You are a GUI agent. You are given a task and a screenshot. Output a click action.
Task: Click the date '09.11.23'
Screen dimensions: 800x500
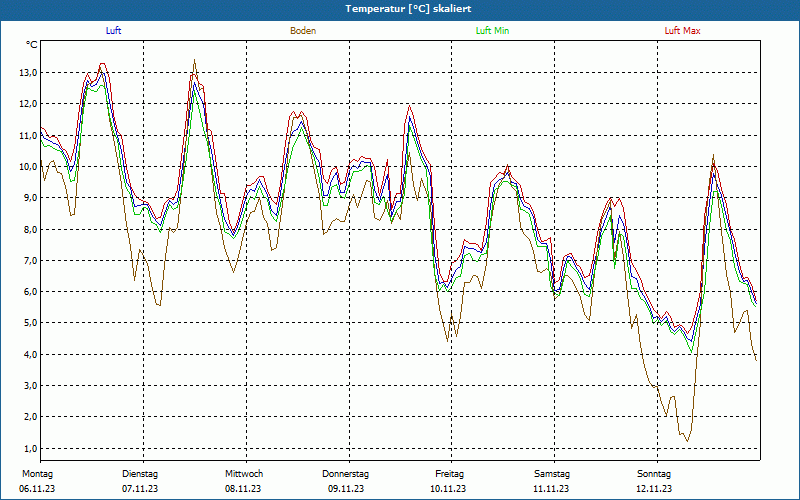(346, 489)
